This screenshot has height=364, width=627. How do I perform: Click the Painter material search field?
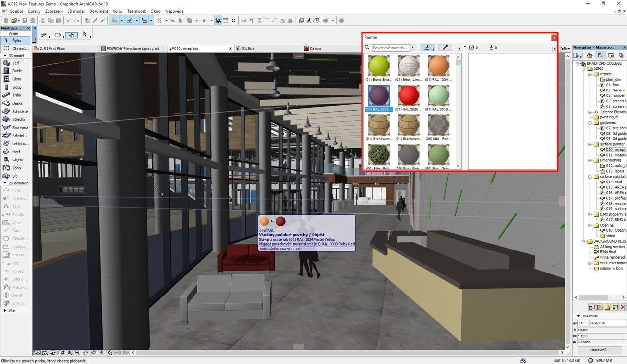390,48
